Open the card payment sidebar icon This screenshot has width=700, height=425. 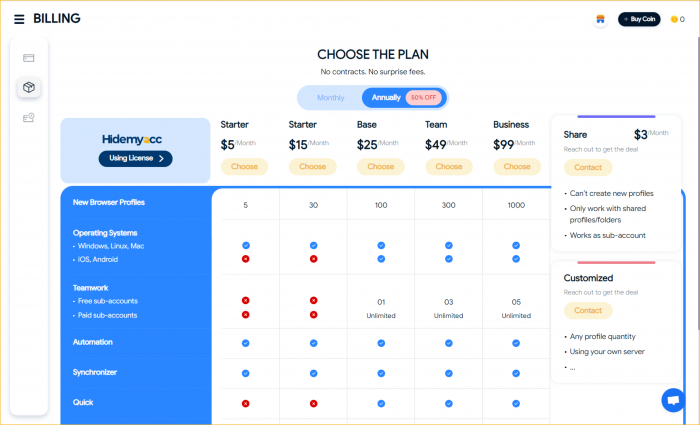coord(29,58)
